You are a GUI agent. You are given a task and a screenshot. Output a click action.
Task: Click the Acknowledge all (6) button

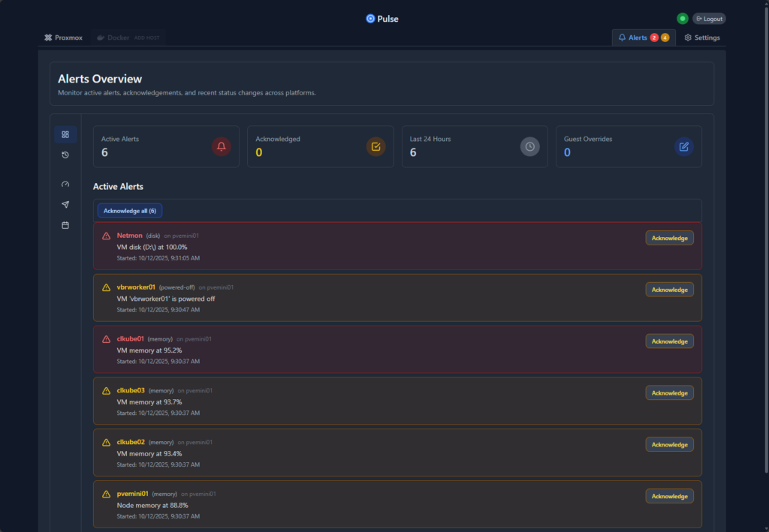tap(129, 210)
